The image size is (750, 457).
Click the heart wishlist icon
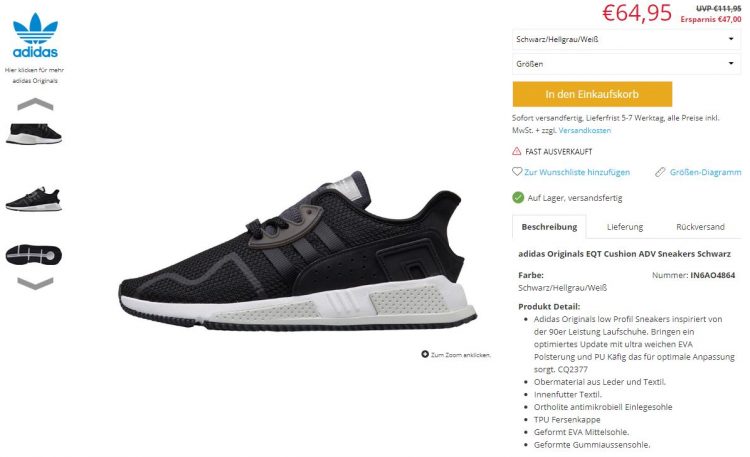coord(517,171)
